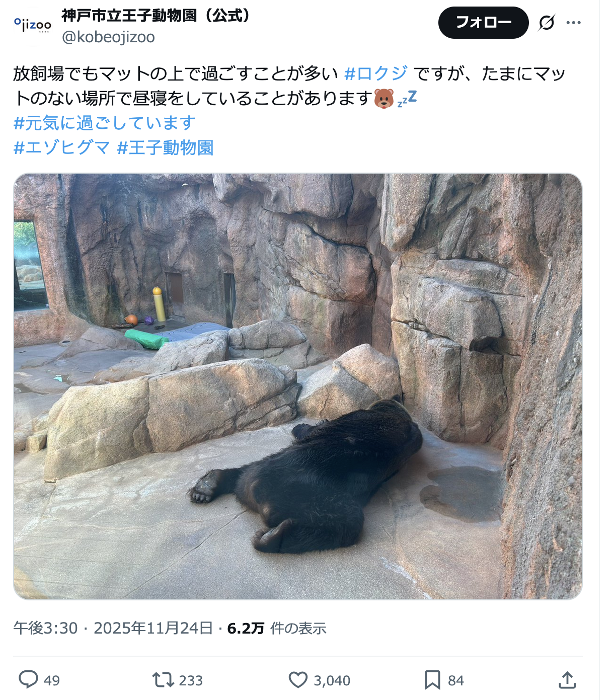View the 6.2万 件の表示 count

tap(277, 628)
